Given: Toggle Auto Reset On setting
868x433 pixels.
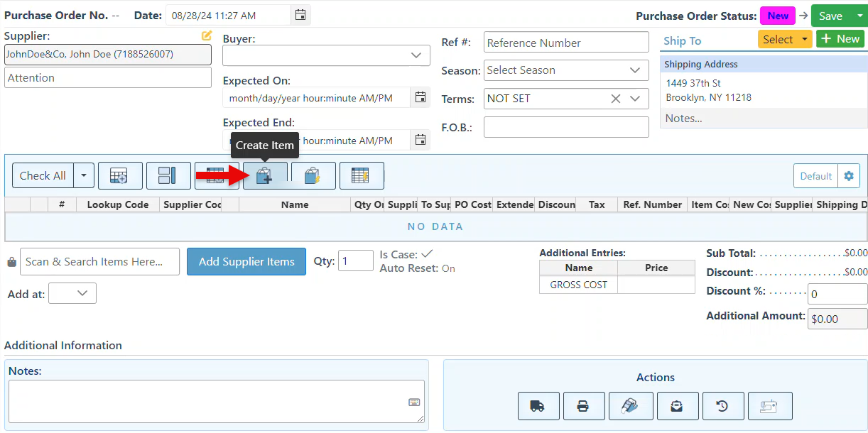Looking at the screenshot, I should [448, 269].
